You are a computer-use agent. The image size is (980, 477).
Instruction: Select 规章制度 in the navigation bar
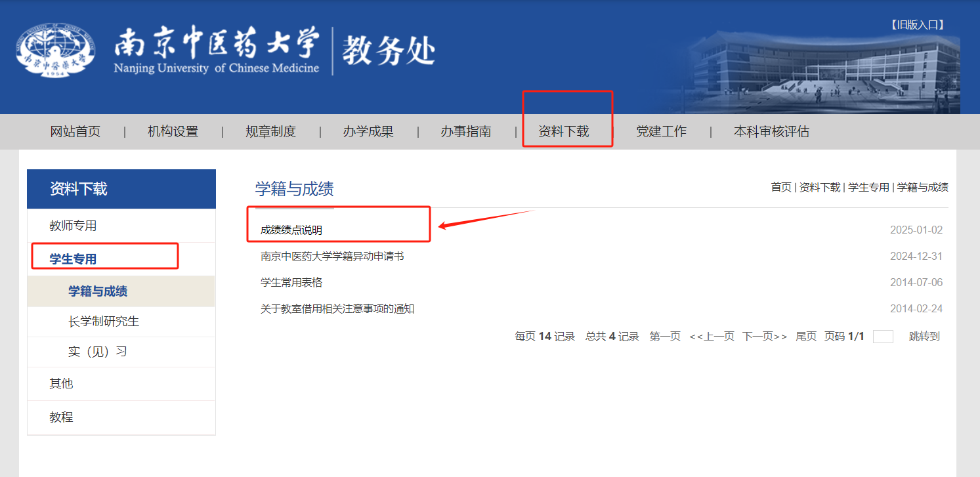click(270, 131)
